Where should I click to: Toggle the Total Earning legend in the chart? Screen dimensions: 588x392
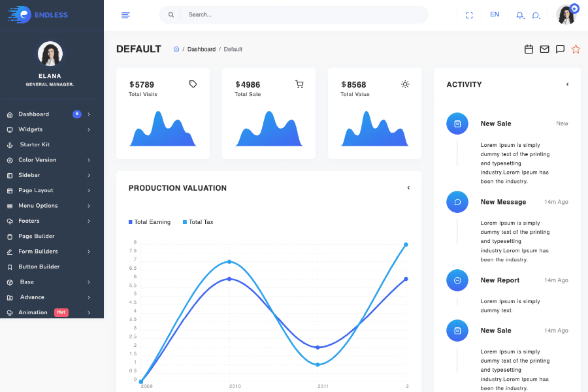tap(150, 222)
